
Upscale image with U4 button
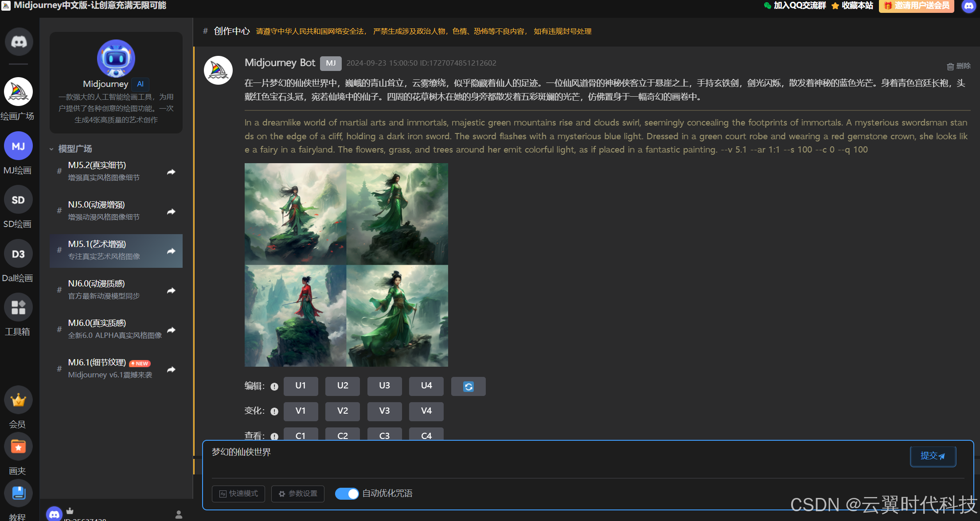click(x=426, y=386)
